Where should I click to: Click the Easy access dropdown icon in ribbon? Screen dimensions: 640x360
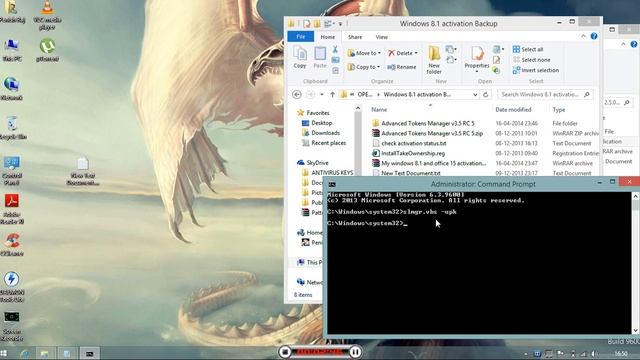(450, 60)
